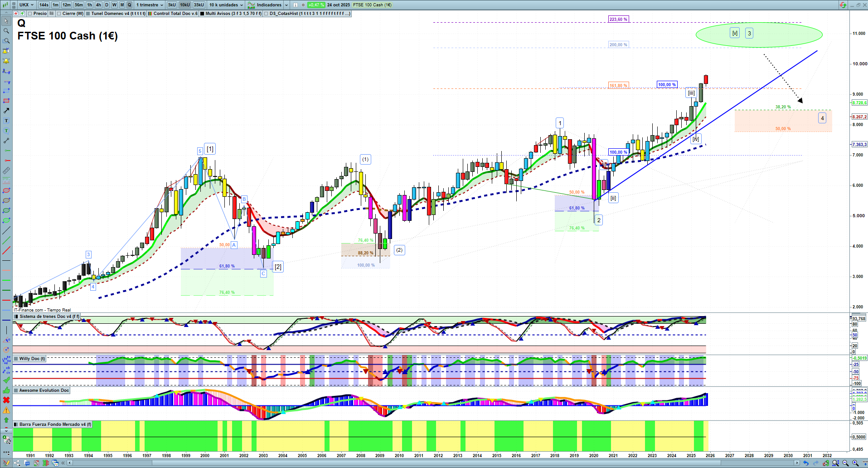
Task: Click the zoom in magnifier at bottom right
Action: [855, 463]
